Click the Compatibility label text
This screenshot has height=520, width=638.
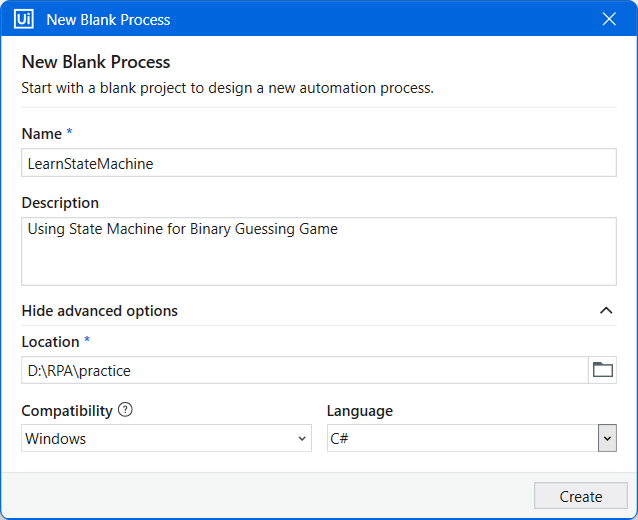pyautogui.click(x=67, y=411)
